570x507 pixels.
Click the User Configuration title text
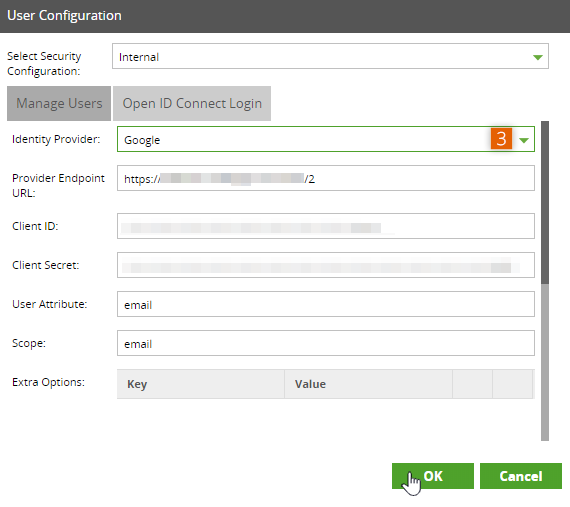(x=64, y=16)
